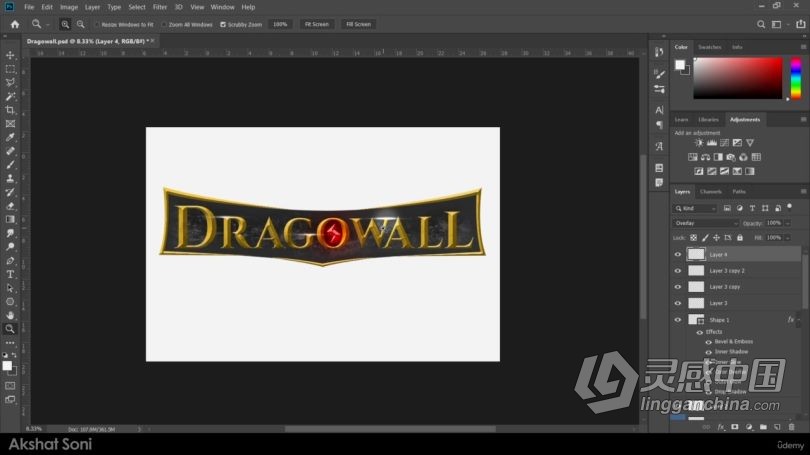
Task: Uncheck Scrubby Zoom checkbox
Action: (x=223, y=24)
